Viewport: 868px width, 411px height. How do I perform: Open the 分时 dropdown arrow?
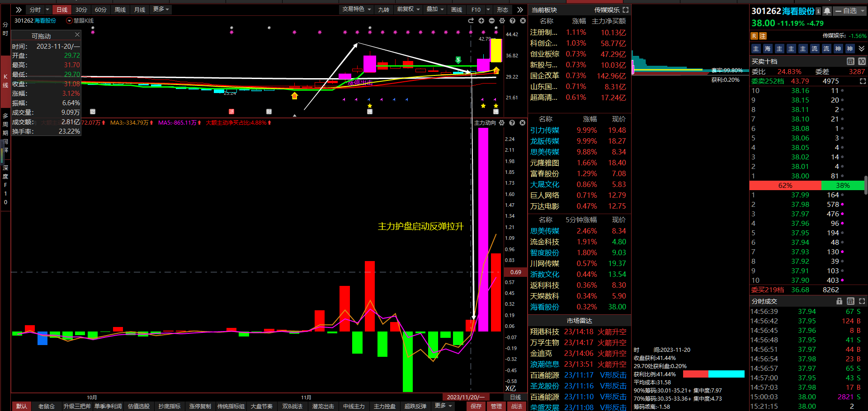coord(47,9)
